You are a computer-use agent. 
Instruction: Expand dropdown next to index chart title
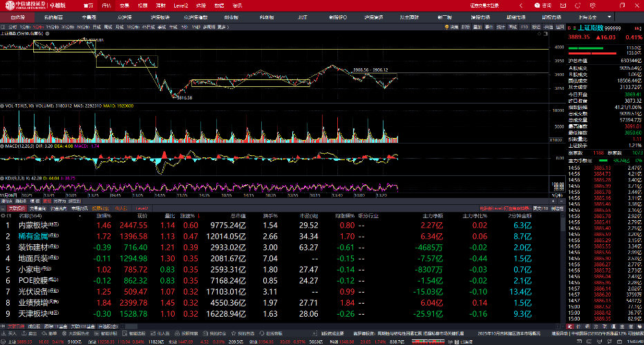(x=46, y=33)
